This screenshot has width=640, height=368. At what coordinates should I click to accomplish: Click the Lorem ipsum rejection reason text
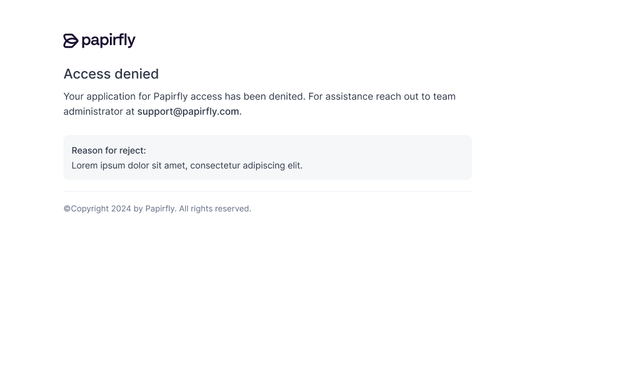[x=187, y=166]
